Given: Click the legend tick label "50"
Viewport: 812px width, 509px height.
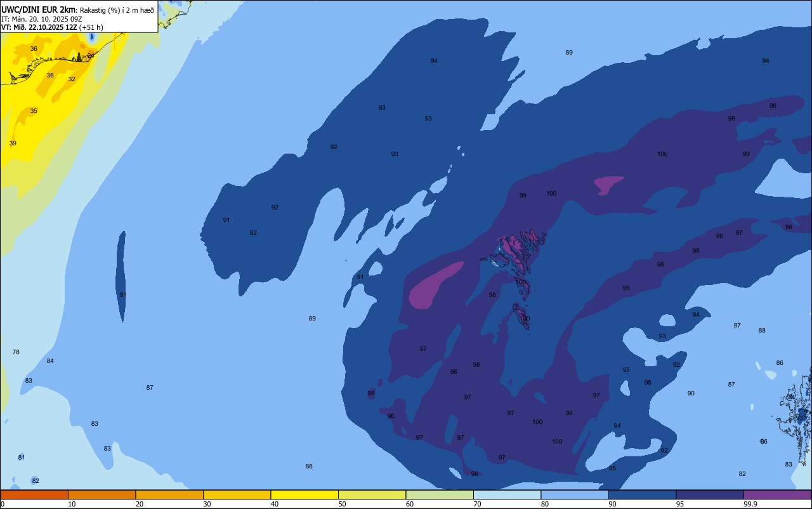Looking at the screenshot, I should 342,504.
